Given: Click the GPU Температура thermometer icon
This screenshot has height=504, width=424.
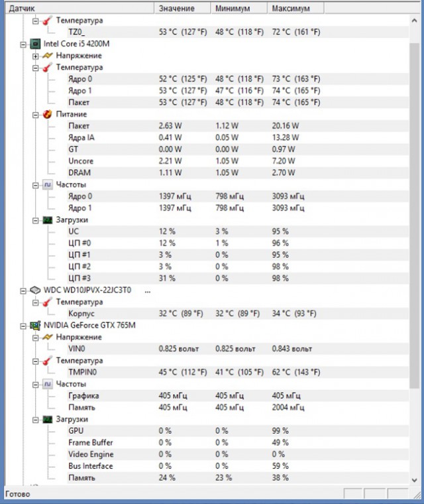Looking at the screenshot, I should pyautogui.click(x=47, y=361).
